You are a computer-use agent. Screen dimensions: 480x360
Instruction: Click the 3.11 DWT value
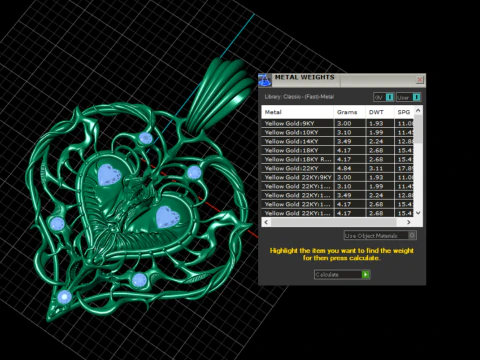point(376,168)
